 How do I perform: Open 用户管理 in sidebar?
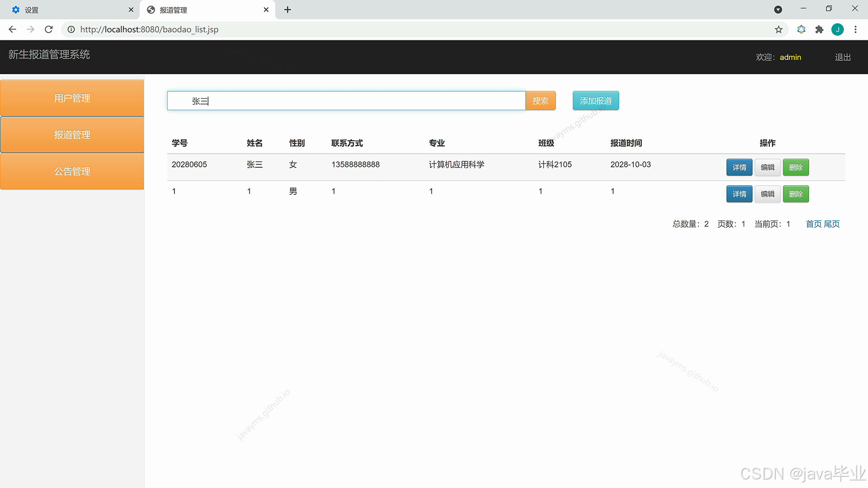tap(72, 98)
